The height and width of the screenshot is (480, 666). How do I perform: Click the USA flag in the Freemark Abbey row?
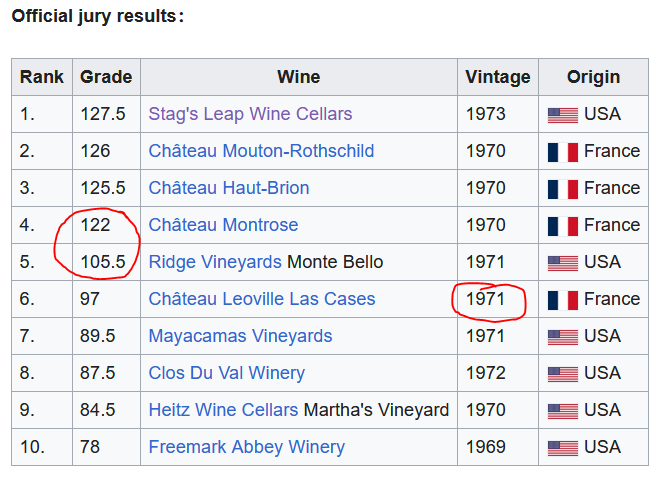(562, 448)
